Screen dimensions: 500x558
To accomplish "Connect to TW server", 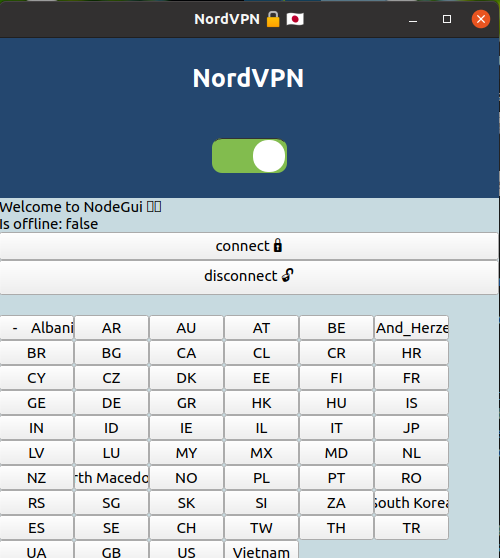I will click(262, 528).
